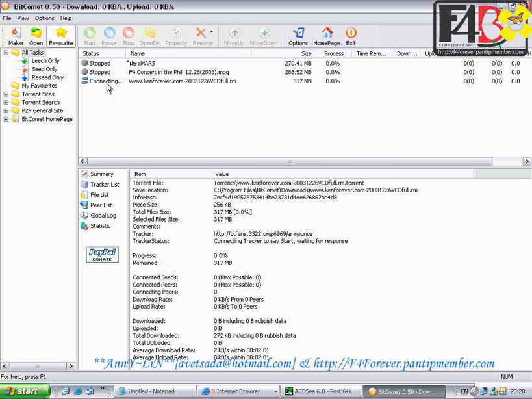Select the Leech Only filter

pyautogui.click(x=45, y=60)
